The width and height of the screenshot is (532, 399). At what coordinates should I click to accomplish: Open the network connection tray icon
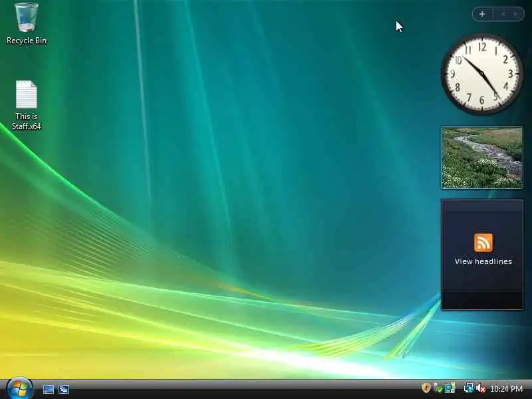(x=469, y=388)
